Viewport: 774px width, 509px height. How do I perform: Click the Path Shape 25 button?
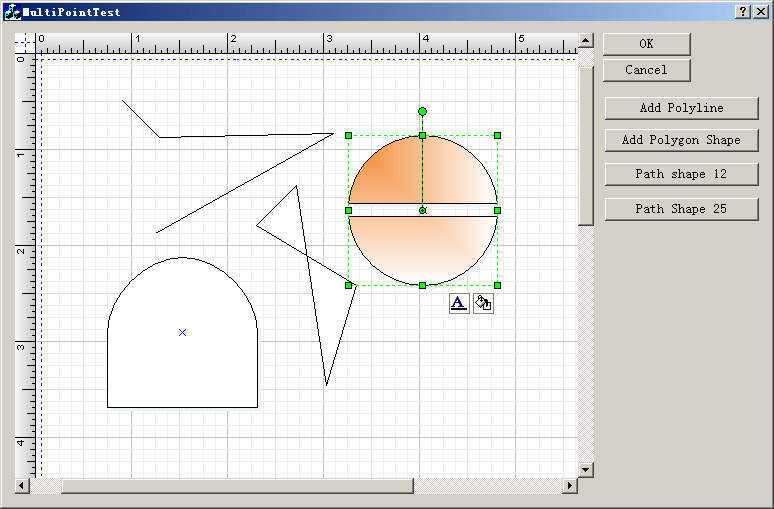pyautogui.click(x=681, y=209)
